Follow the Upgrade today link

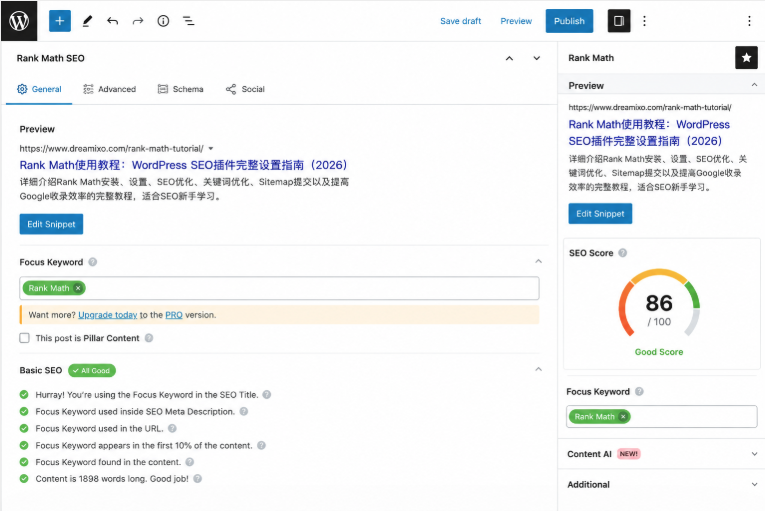pos(108,315)
